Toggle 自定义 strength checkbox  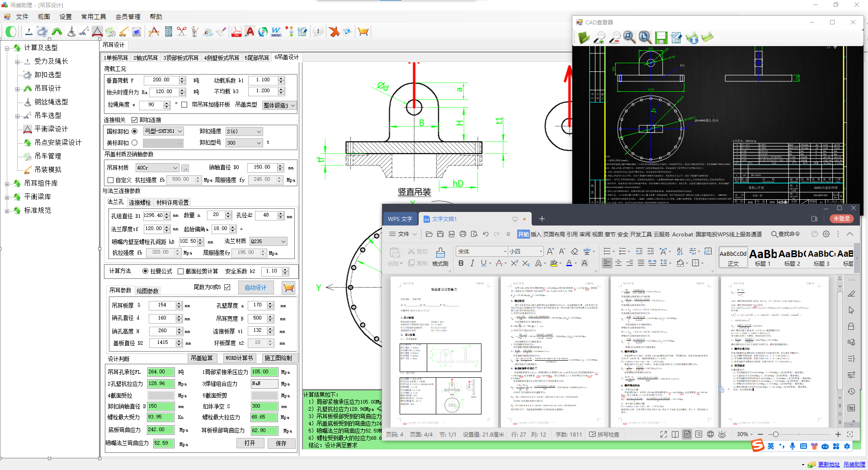[110, 180]
